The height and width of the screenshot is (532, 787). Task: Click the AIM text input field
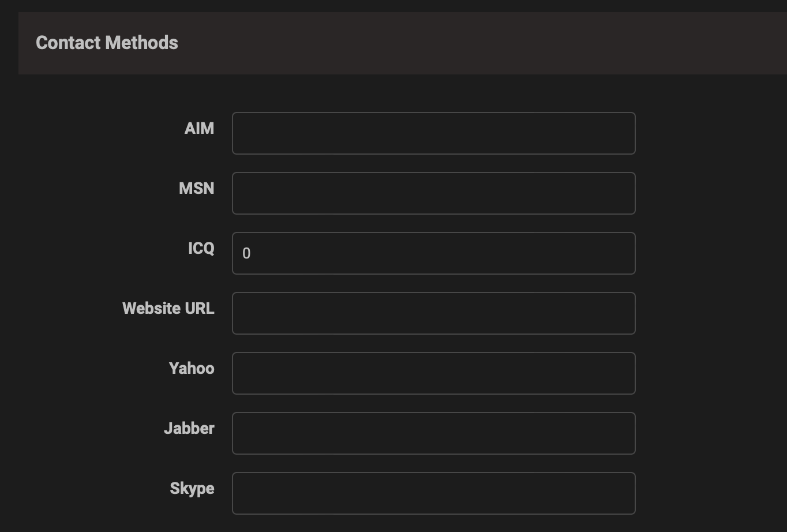pyautogui.click(x=433, y=133)
